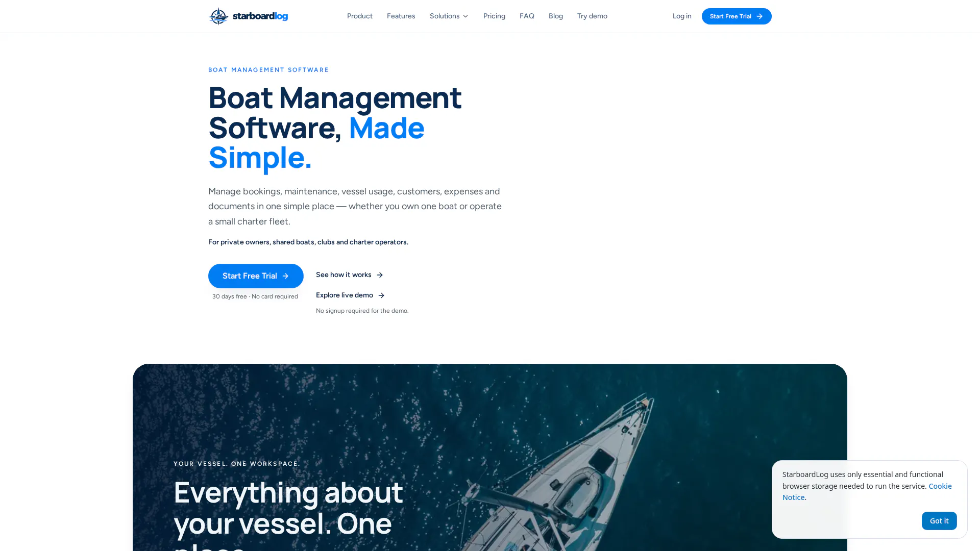Image resolution: width=980 pixels, height=551 pixels.
Task: Click the Explore live demo text link
Action: pos(345,295)
